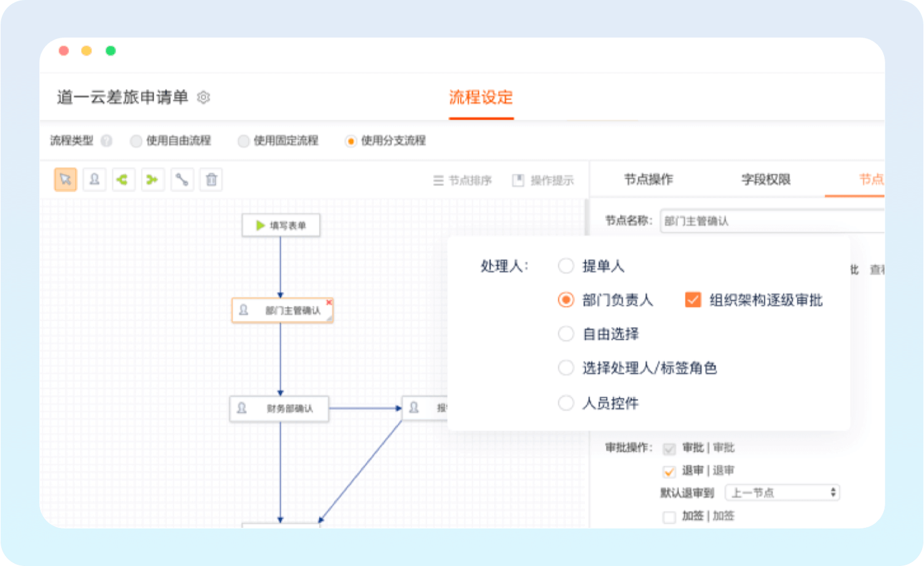Select the connector line tool
This screenshot has height=566, width=924.
coord(182,180)
